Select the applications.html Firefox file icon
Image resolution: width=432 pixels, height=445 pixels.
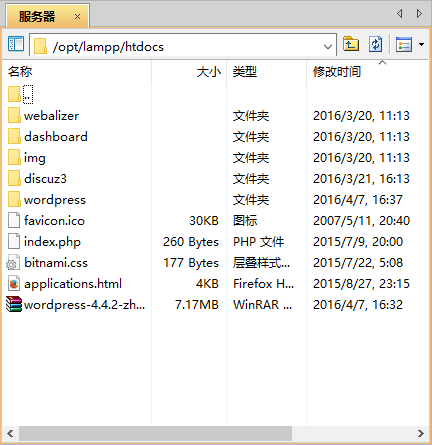coord(14,284)
